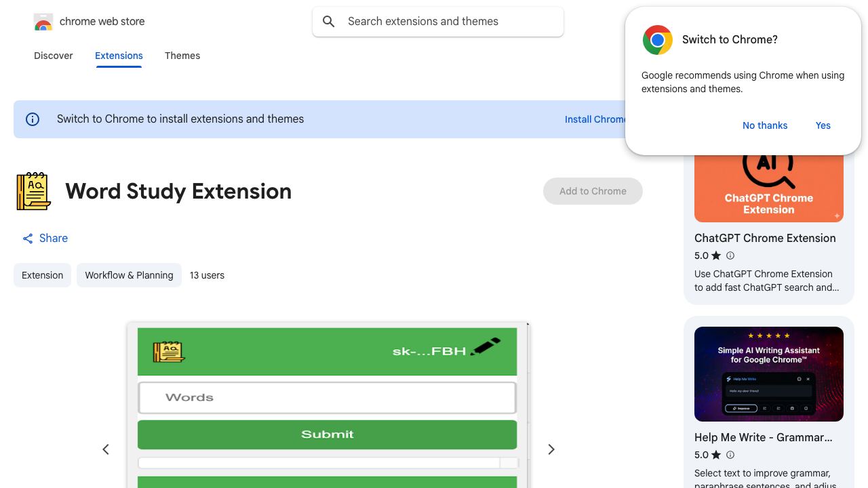Click info icon next to Help Me Write rating
Image resolution: width=868 pixels, height=488 pixels.
tap(730, 455)
